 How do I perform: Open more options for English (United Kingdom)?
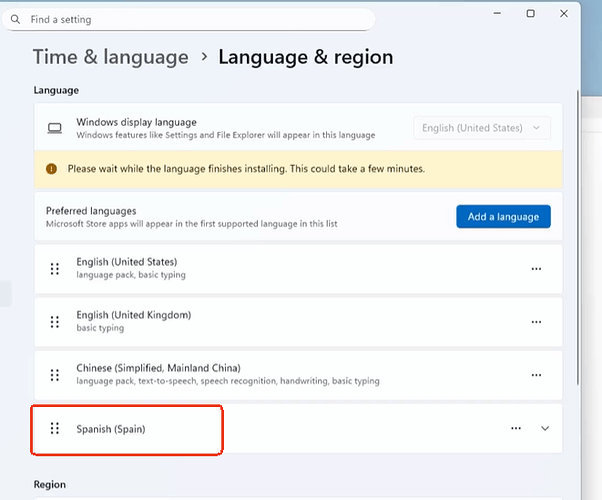(x=536, y=322)
